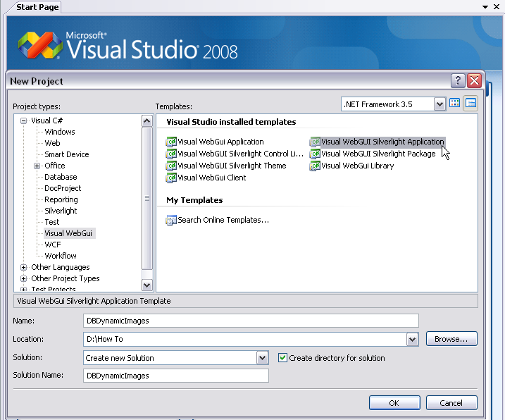Switch to the Start Page tab
Viewport: 505px width, 420px height.
37,7
